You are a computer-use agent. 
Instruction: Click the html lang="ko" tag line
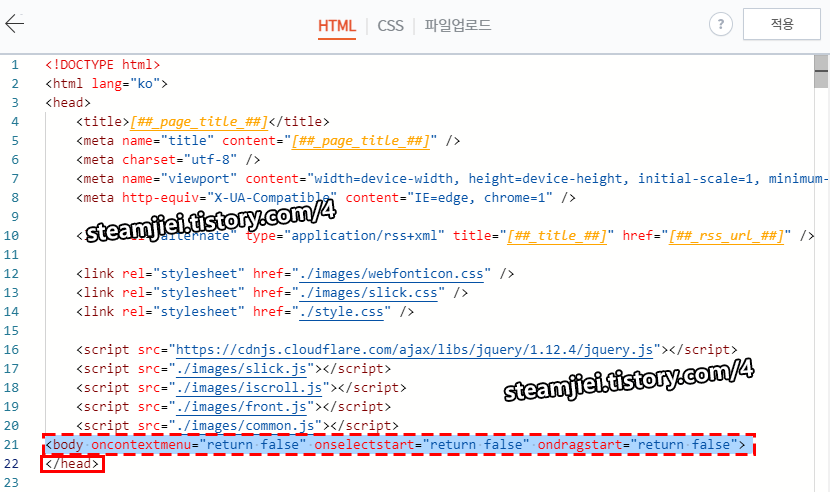click(106, 84)
